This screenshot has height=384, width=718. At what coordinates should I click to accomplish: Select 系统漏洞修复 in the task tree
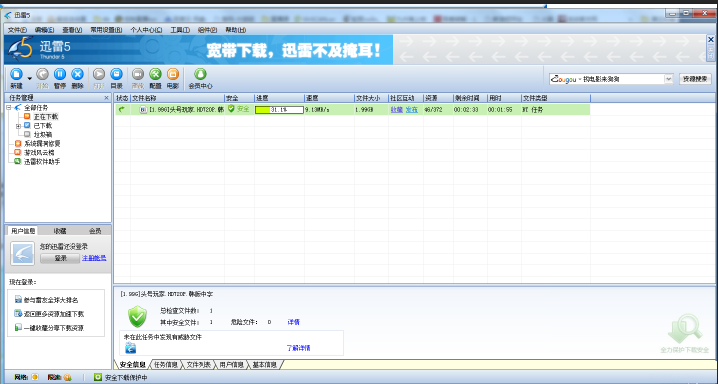pyautogui.click(x=42, y=143)
